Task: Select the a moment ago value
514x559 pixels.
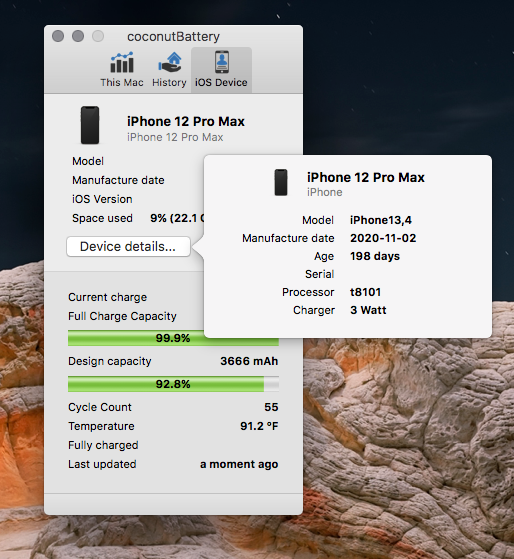Action: pyautogui.click(x=239, y=464)
